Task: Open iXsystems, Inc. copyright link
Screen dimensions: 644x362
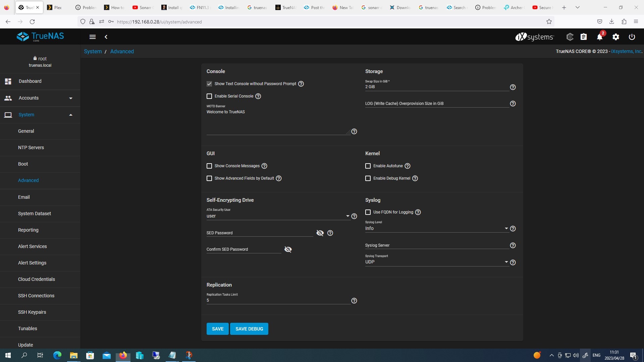Action: point(626,51)
